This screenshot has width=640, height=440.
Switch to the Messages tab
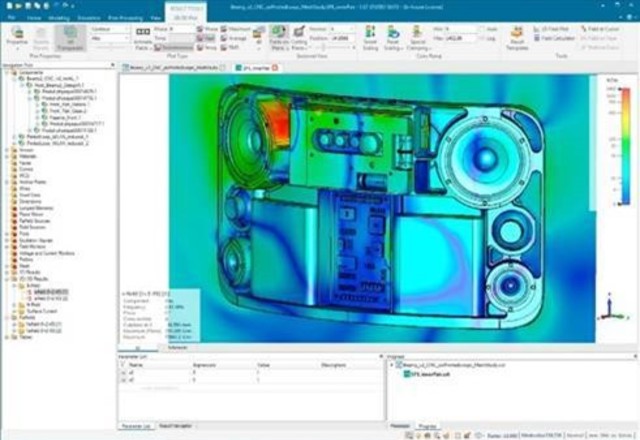pyautogui.click(x=400, y=426)
